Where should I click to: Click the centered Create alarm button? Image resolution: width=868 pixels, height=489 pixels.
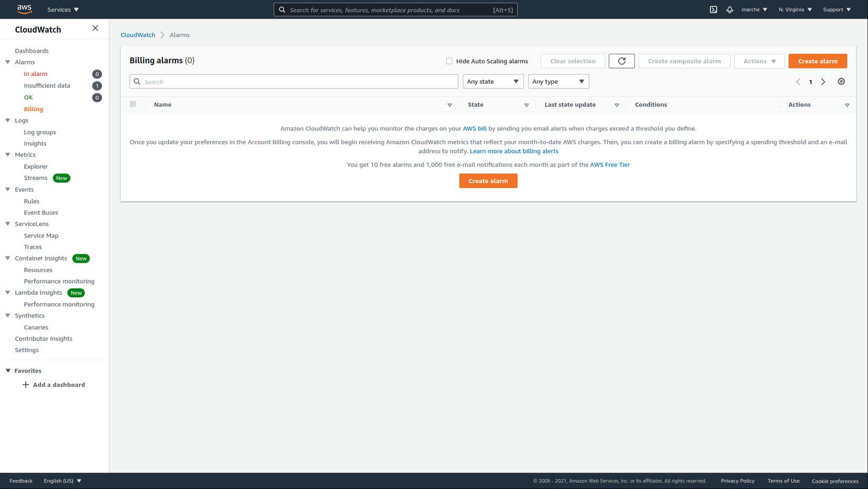pyautogui.click(x=488, y=181)
